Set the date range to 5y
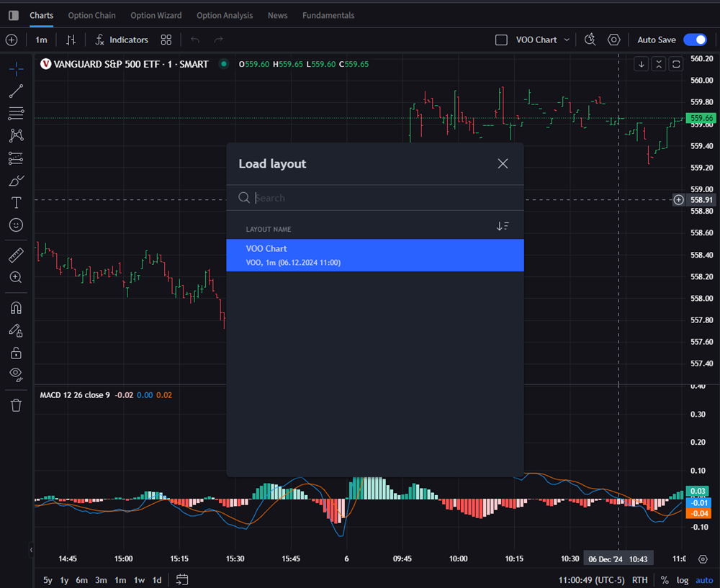This screenshot has height=588, width=720. (48, 580)
